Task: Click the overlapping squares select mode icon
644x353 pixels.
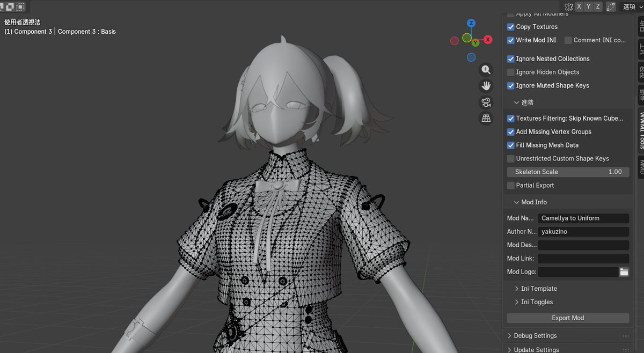Action: (11, 6)
